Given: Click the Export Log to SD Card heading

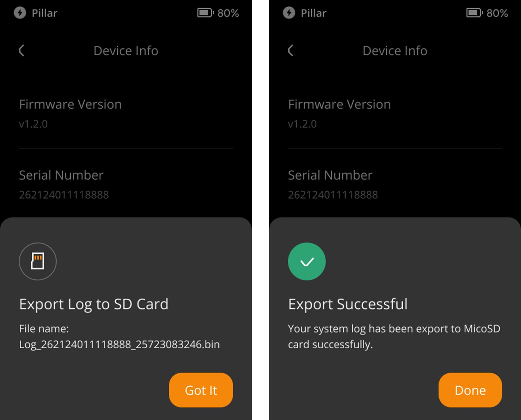Looking at the screenshot, I should [94, 304].
